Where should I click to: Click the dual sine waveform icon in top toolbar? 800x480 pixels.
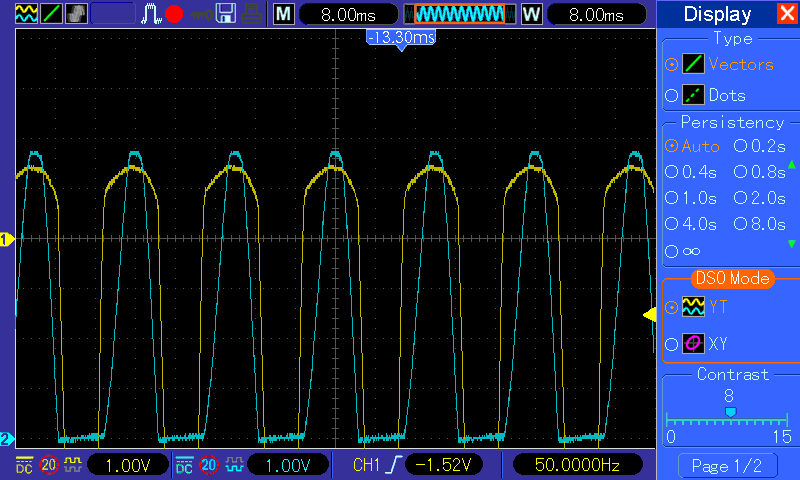(26, 14)
